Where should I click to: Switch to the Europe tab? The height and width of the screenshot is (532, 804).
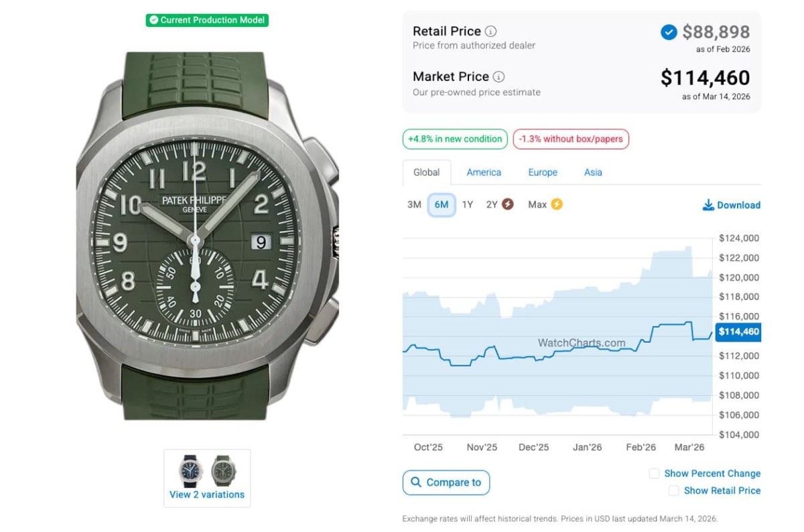point(543,172)
